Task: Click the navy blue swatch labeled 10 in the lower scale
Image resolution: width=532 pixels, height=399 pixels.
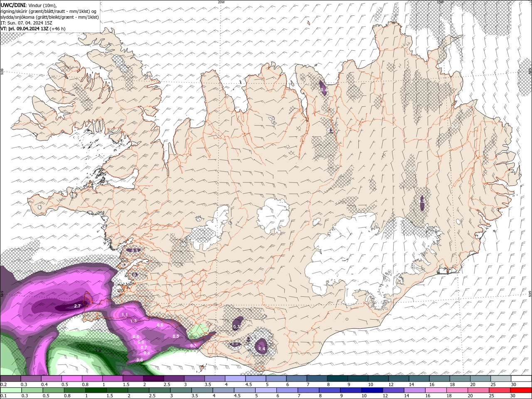Action: (x=372, y=390)
